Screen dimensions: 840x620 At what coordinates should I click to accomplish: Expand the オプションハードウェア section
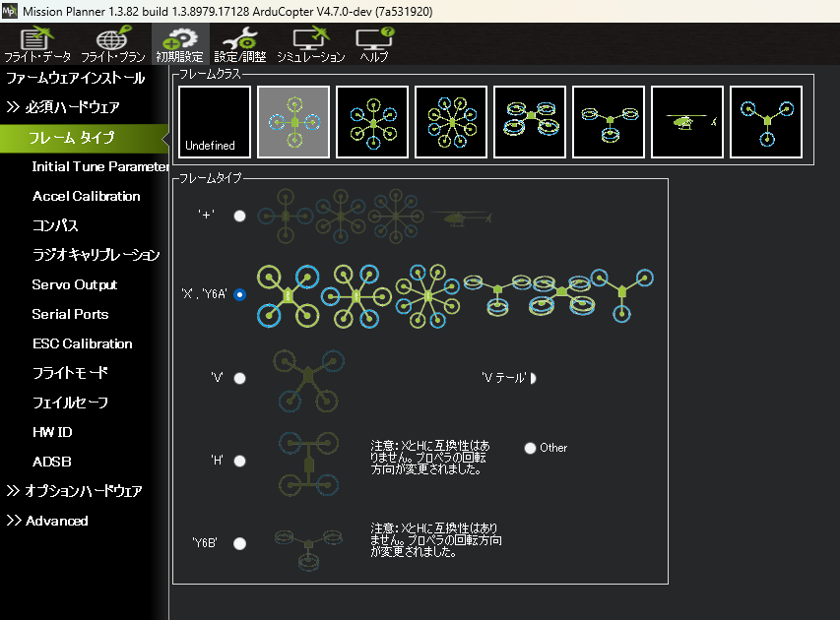point(74,491)
